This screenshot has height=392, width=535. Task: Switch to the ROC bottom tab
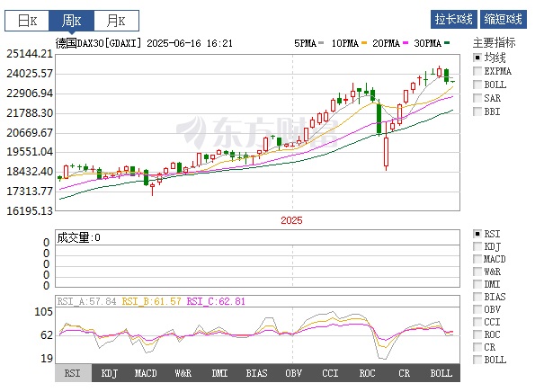coord(367,373)
